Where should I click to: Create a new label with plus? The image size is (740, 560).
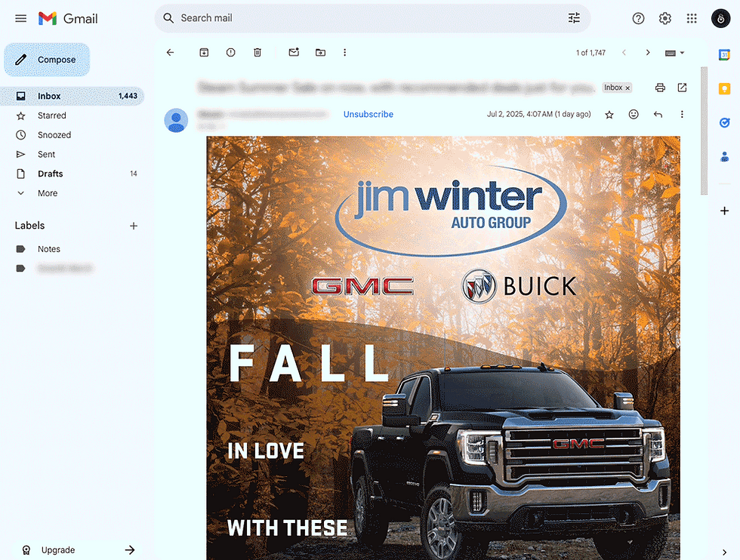(x=134, y=226)
